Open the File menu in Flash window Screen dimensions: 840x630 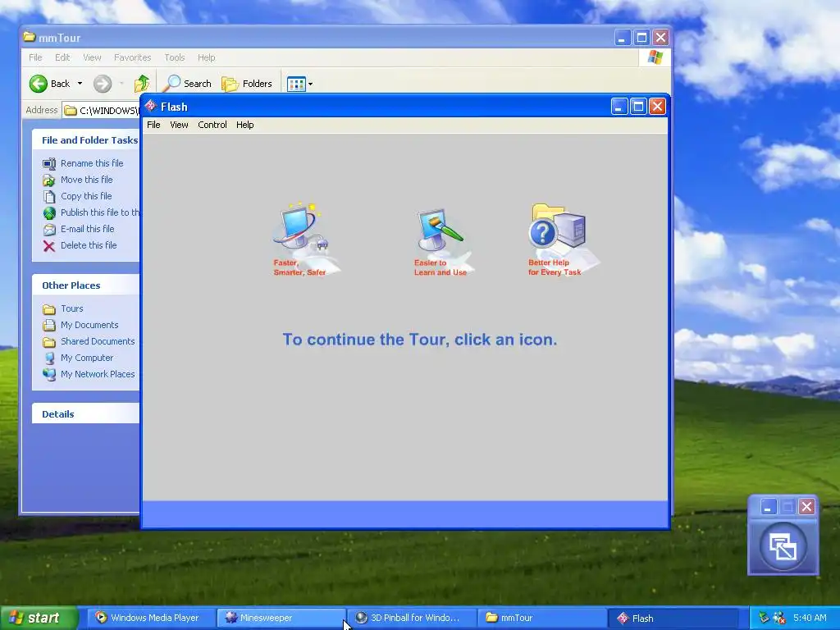[153, 125]
